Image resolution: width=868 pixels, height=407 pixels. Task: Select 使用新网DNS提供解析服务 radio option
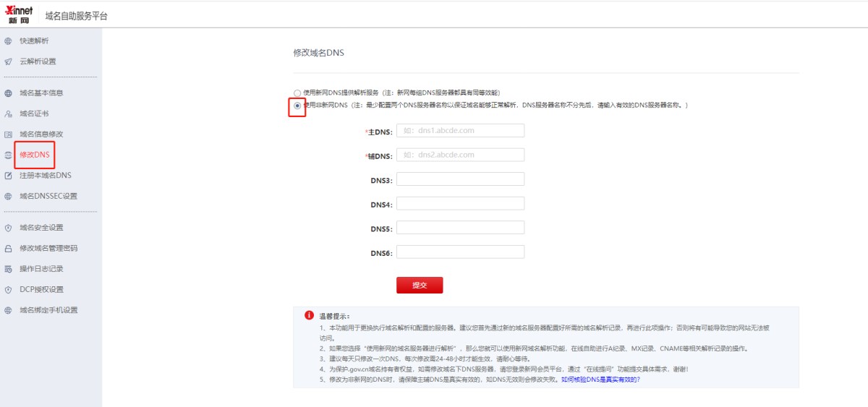pyautogui.click(x=297, y=93)
